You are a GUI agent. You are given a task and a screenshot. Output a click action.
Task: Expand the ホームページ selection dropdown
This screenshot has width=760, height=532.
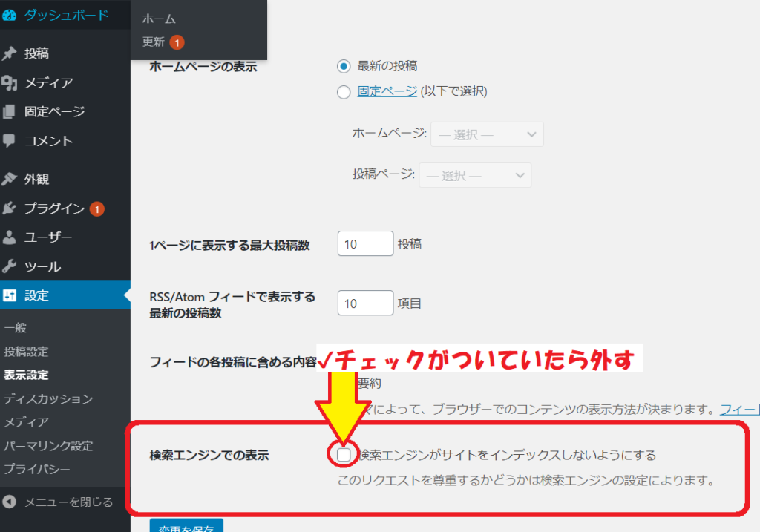488,135
